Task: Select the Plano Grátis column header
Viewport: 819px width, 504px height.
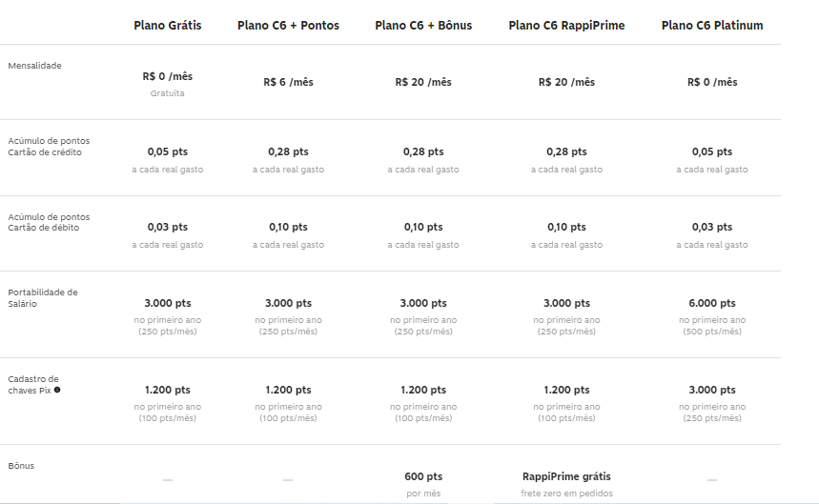Action: click(168, 26)
